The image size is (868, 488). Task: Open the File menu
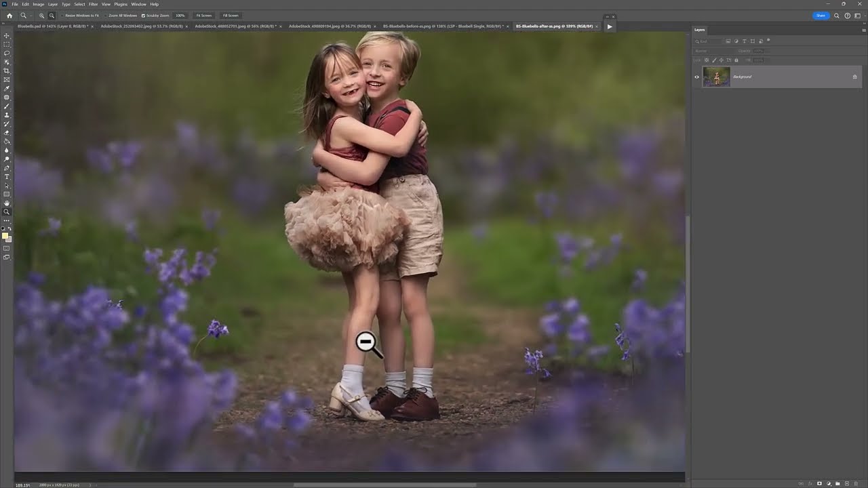15,4
